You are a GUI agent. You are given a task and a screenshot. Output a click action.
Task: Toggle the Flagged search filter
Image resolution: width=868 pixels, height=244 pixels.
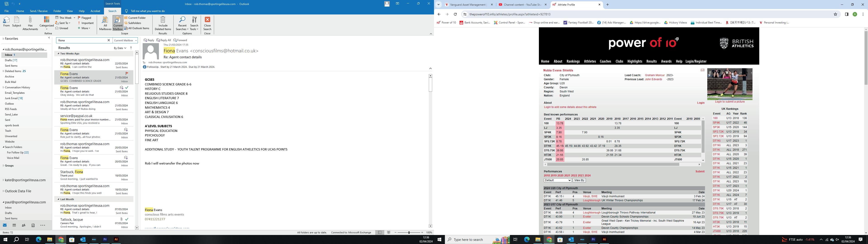pyautogui.click(x=85, y=18)
